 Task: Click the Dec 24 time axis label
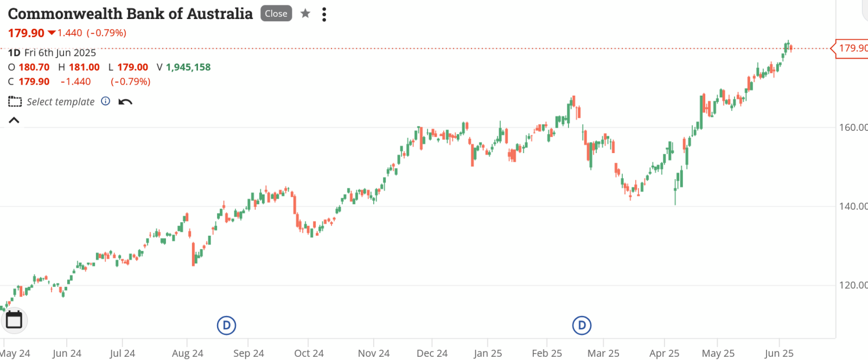[x=432, y=353]
